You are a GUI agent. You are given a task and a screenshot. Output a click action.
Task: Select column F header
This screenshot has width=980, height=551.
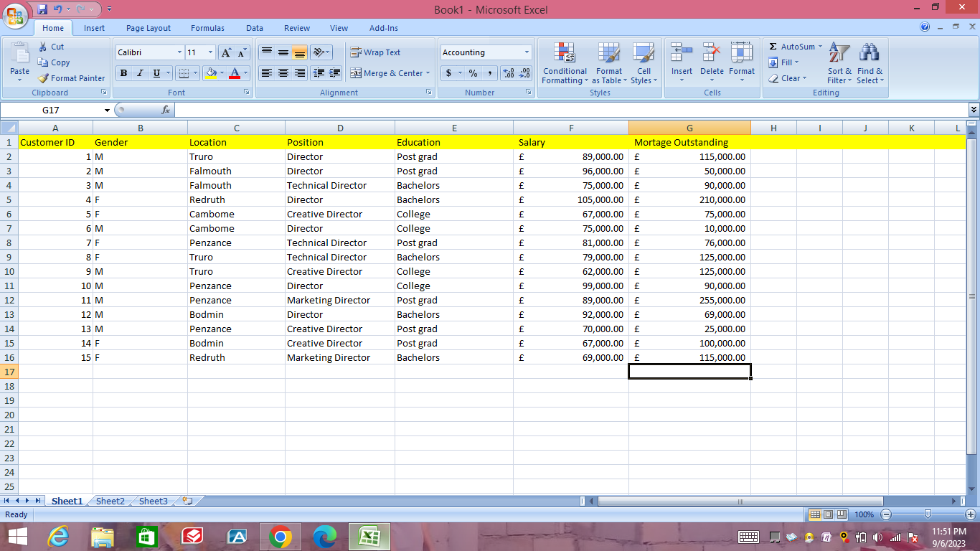pyautogui.click(x=571, y=128)
